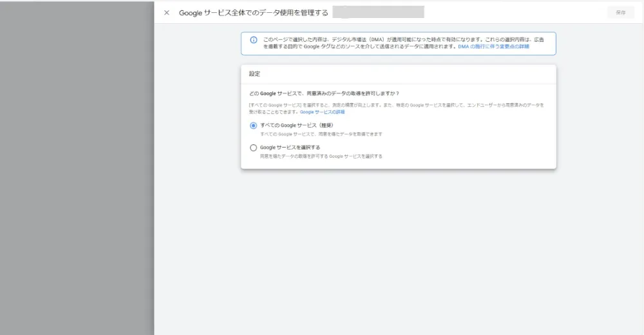The image size is (644, 335).
Task: Select すべての Google サービス（推奨）radio option
Action: pos(253,126)
